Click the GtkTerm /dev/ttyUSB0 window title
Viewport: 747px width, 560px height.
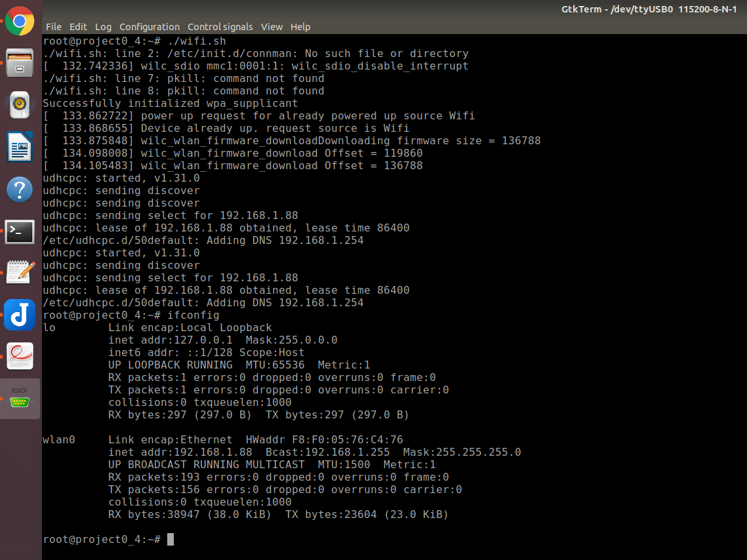click(649, 9)
